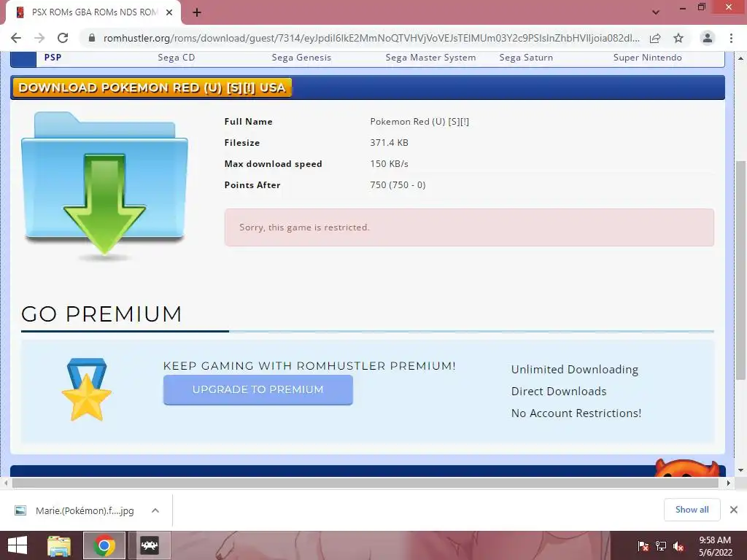Open the PSP console menu item

tap(53, 58)
